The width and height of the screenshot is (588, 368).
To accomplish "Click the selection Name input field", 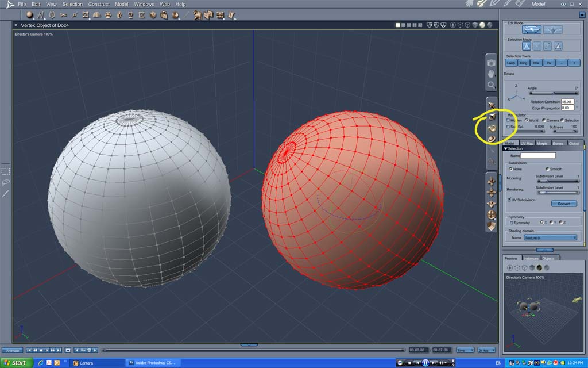I will [x=538, y=155].
